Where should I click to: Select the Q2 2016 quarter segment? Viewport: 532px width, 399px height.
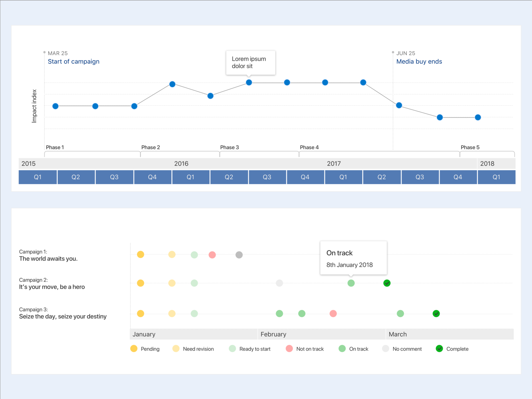coord(229,177)
